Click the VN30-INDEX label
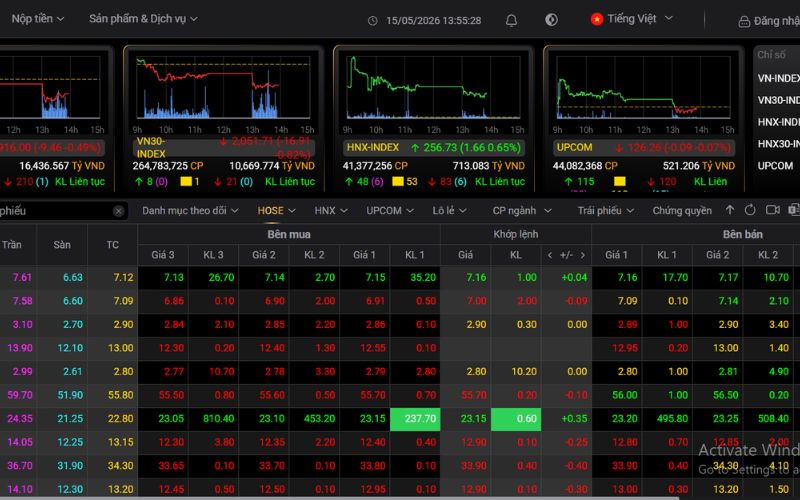800x500 pixels. coord(151,147)
